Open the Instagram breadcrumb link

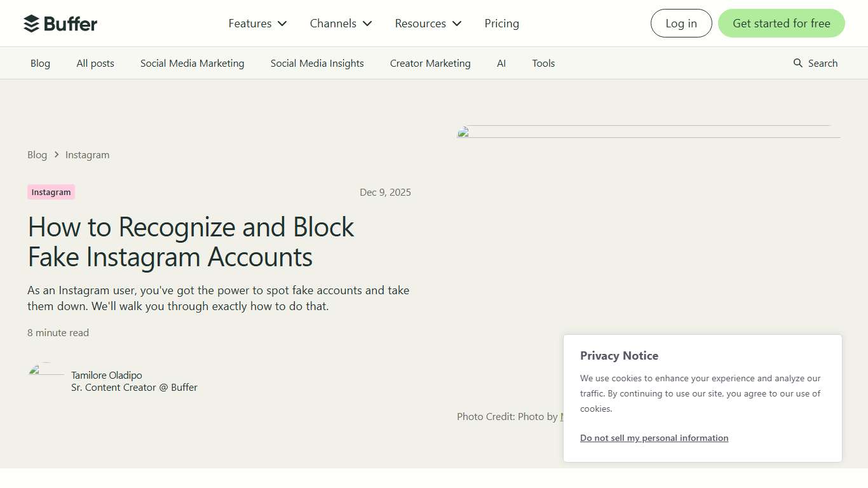click(87, 154)
